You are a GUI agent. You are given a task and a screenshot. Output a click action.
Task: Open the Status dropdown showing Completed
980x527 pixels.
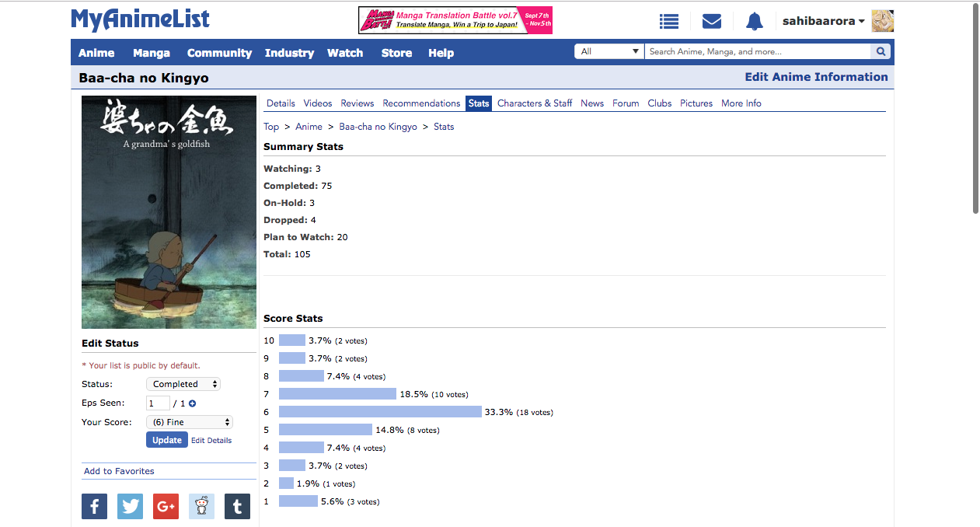[183, 384]
